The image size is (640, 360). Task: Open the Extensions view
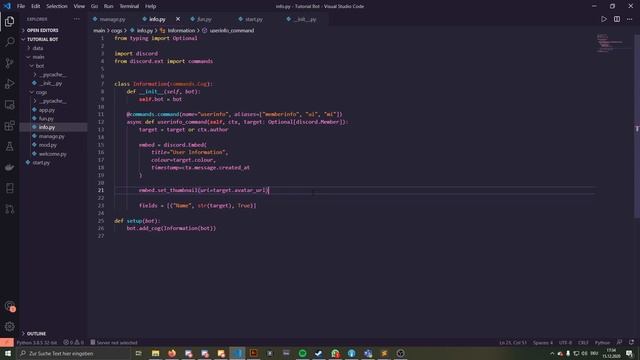(x=9, y=125)
